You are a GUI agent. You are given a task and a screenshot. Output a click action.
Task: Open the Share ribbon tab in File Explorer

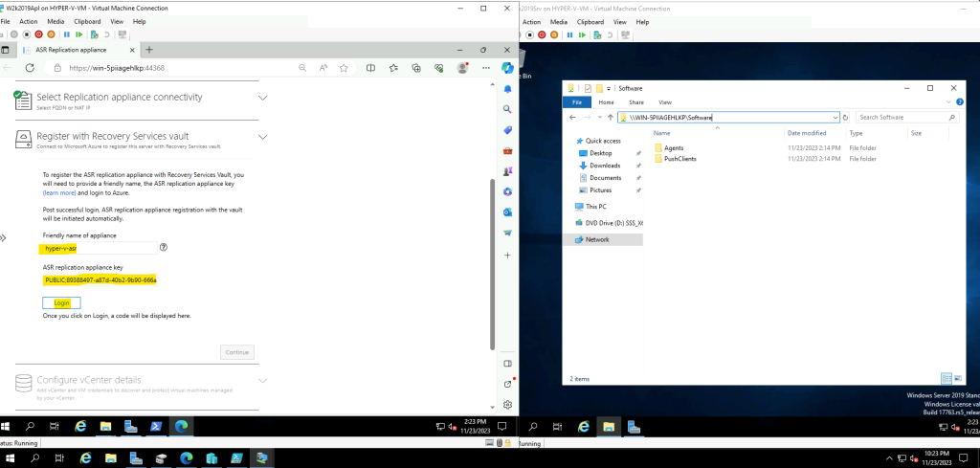click(x=636, y=102)
